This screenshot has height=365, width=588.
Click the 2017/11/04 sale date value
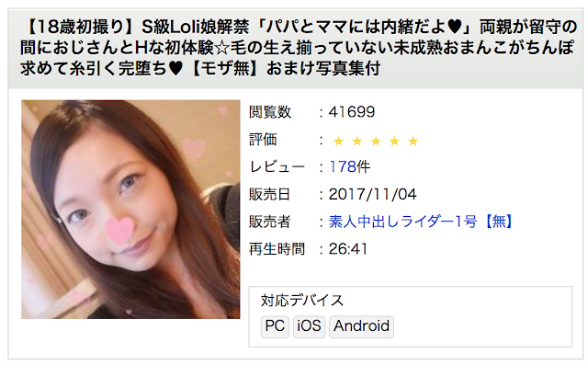(x=372, y=194)
